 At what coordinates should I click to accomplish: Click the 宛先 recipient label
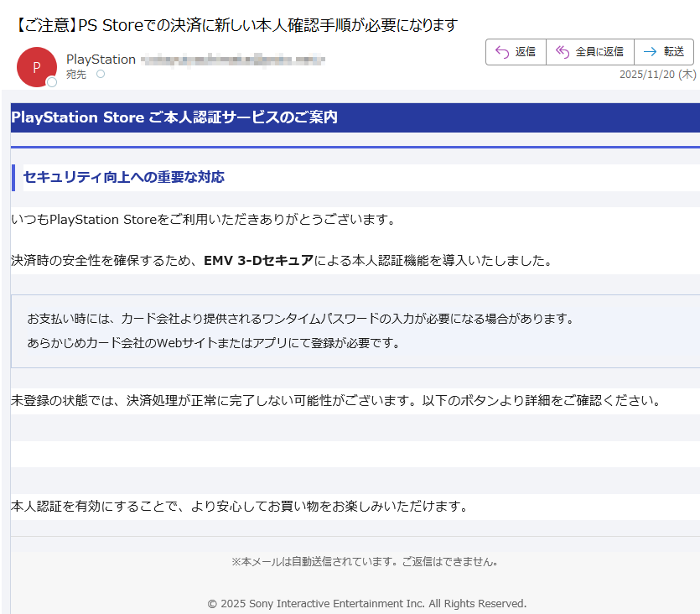[x=76, y=75]
